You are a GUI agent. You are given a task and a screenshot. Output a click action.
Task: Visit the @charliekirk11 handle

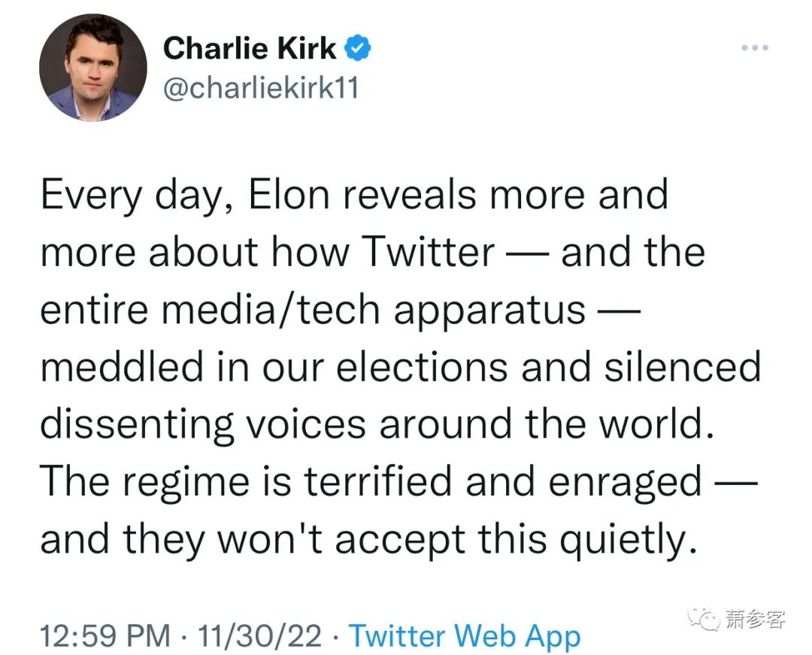click(x=261, y=87)
